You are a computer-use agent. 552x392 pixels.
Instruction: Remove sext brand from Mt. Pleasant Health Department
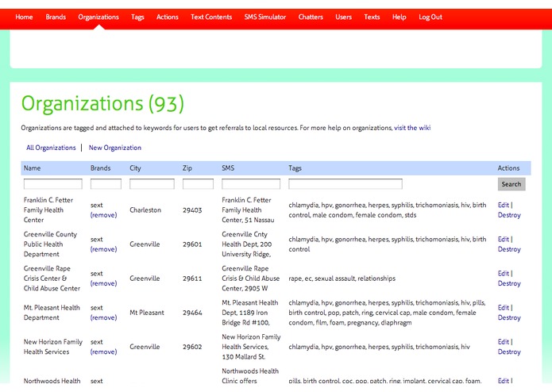(x=103, y=317)
